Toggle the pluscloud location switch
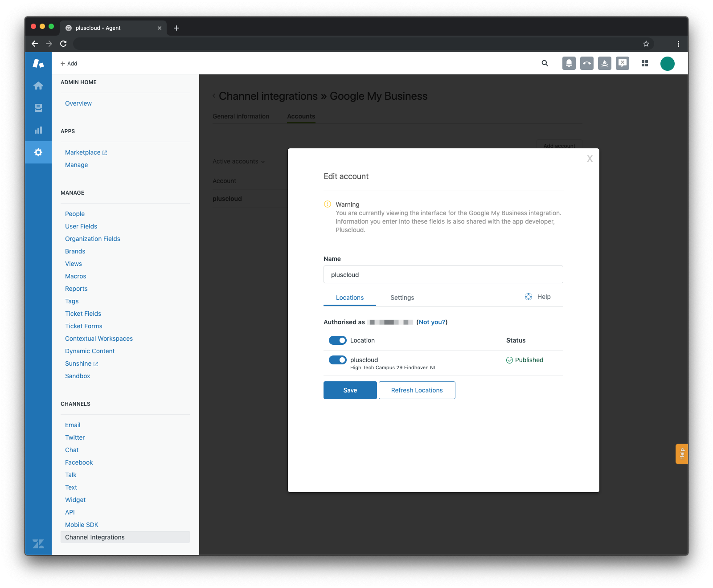713x588 pixels. coord(338,360)
